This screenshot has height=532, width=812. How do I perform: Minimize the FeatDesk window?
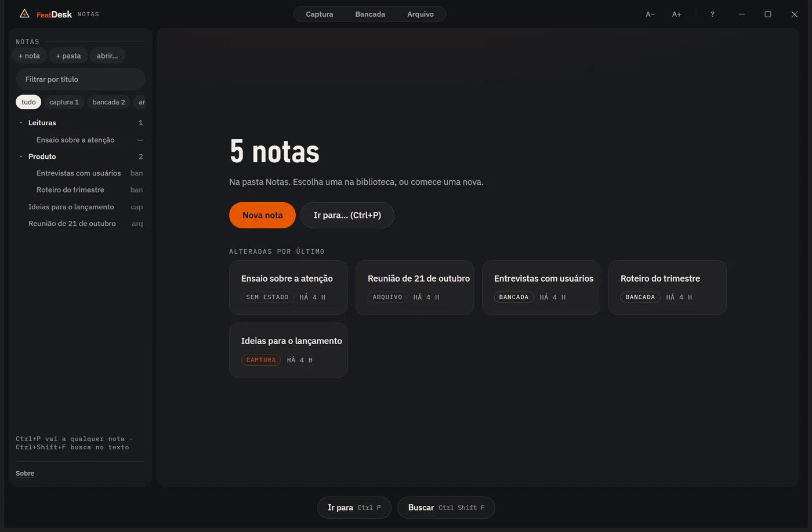pos(741,14)
